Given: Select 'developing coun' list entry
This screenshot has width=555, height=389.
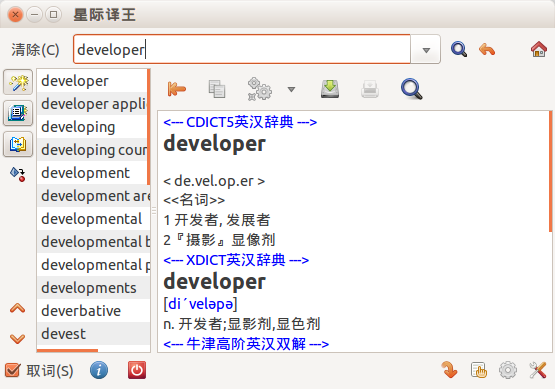Looking at the screenshot, I should coord(92,150).
